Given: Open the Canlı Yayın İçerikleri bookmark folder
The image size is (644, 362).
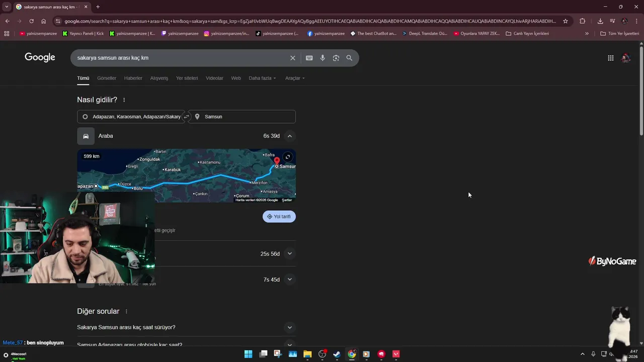Looking at the screenshot, I should pos(527,34).
